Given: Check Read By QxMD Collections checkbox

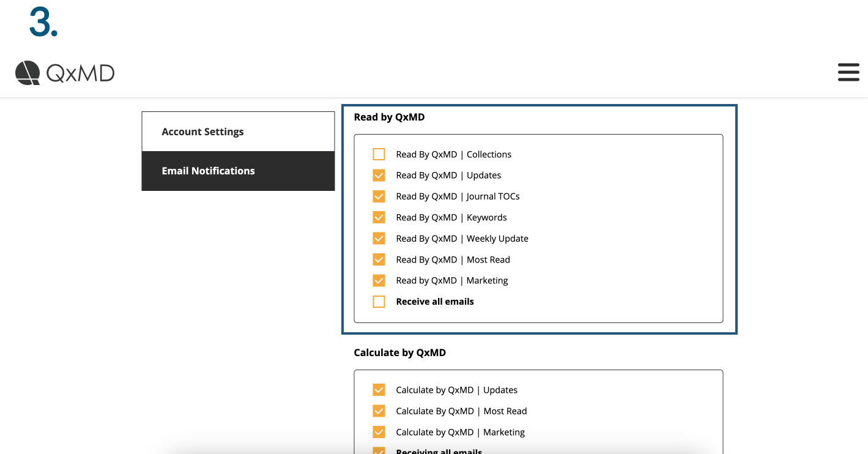Looking at the screenshot, I should [x=379, y=154].
